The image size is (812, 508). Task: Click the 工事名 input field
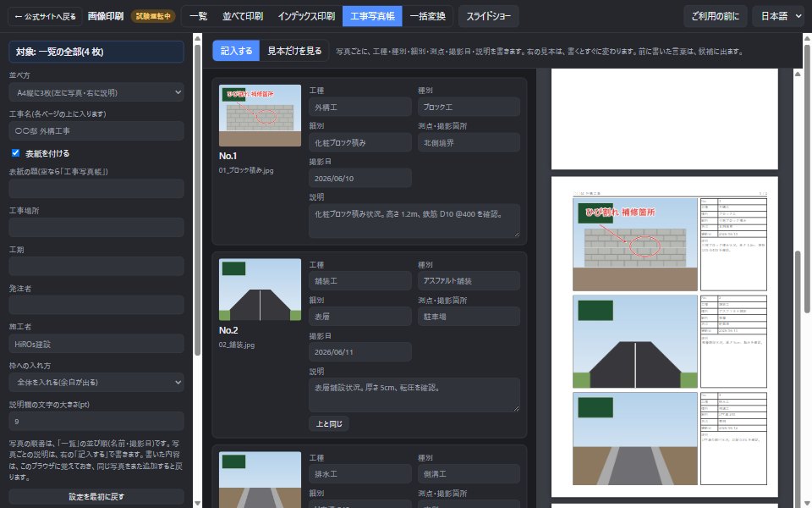click(96, 131)
